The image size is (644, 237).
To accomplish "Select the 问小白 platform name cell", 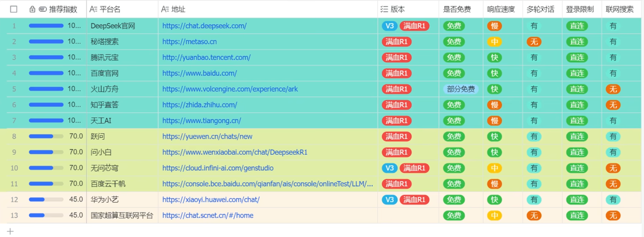I will pos(122,152).
